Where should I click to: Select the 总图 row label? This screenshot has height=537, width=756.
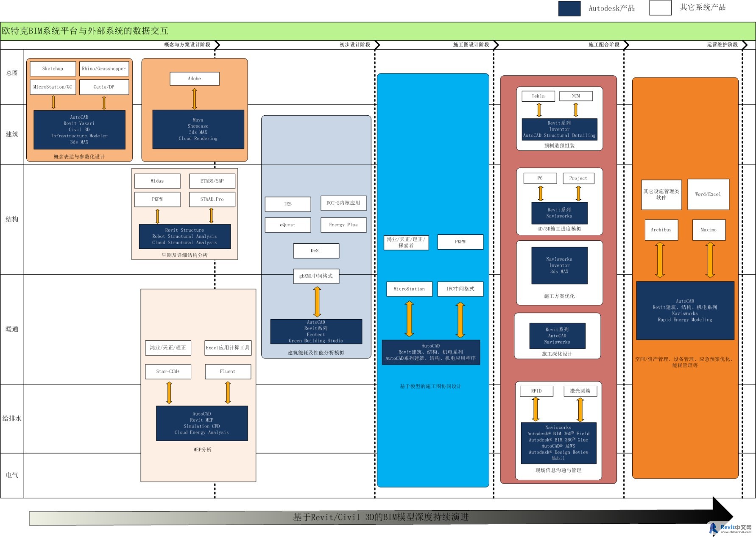12,73
